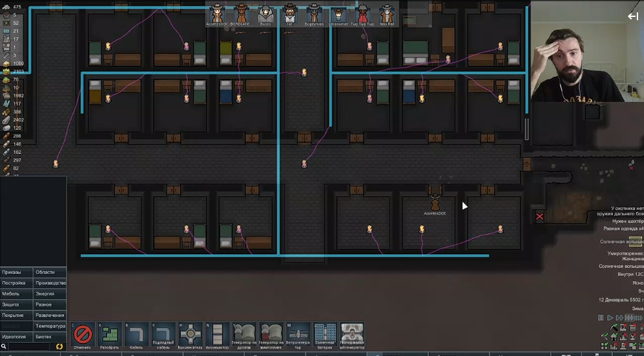Select colonist Тыр Тыр Тыр portrait
The height and width of the screenshot is (356, 644).
point(362,15)
